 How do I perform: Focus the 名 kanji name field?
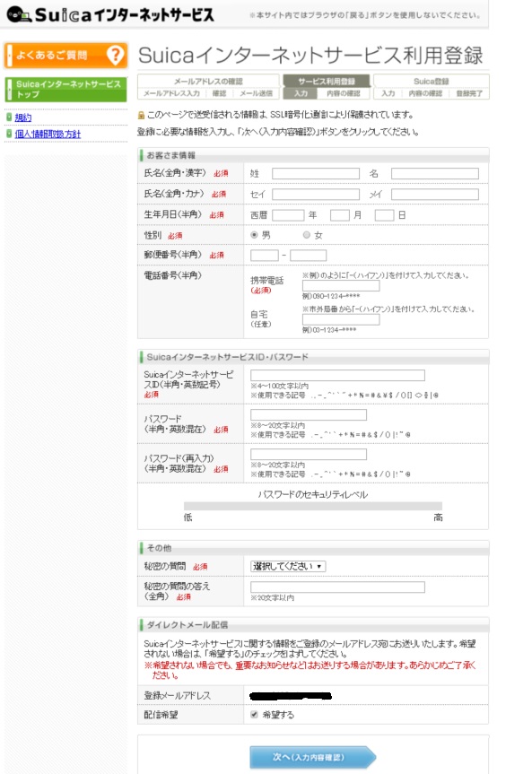click(435, 173)
